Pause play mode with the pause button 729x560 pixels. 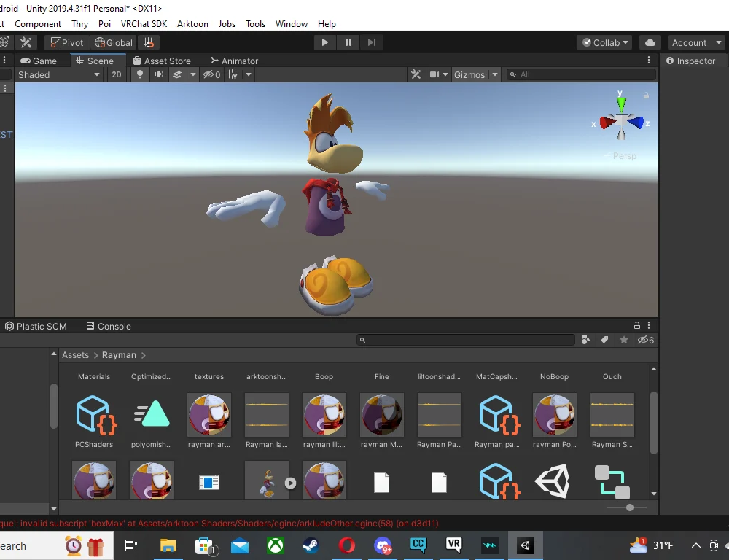(348, 42)
